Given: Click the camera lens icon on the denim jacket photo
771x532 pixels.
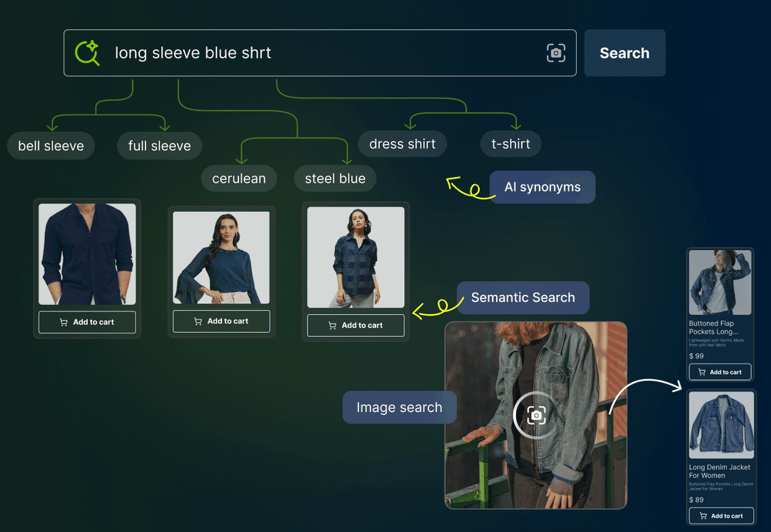Looking at the screenshot, I should pyautogui.click(x=535, y=415).
